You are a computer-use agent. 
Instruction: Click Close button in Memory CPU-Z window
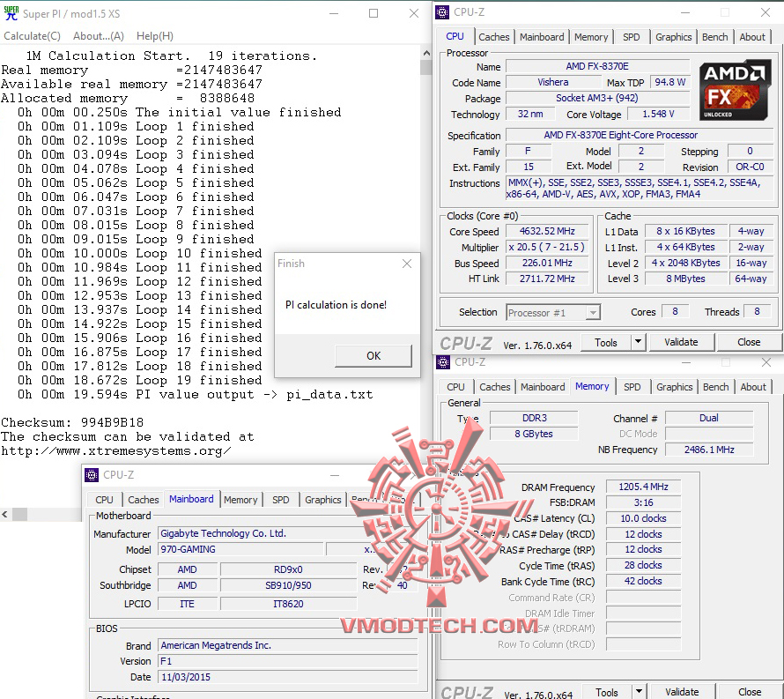(x=750, y=692)
